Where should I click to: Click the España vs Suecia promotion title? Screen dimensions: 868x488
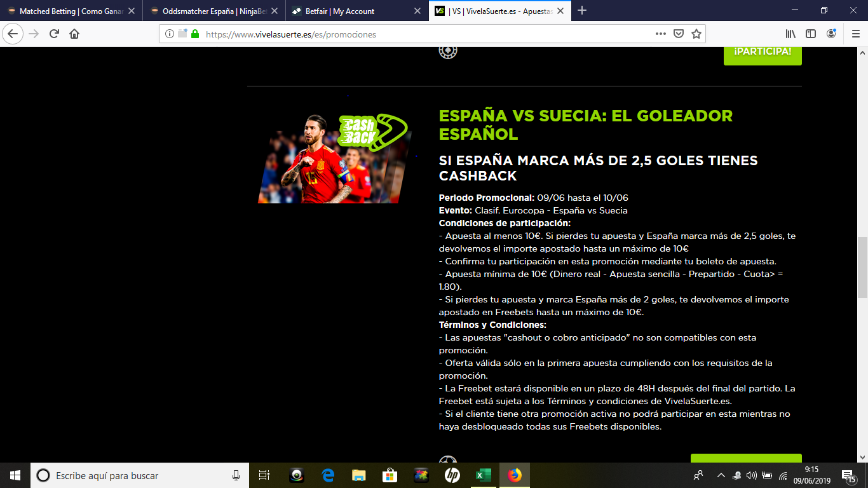(x=585, y=125)
